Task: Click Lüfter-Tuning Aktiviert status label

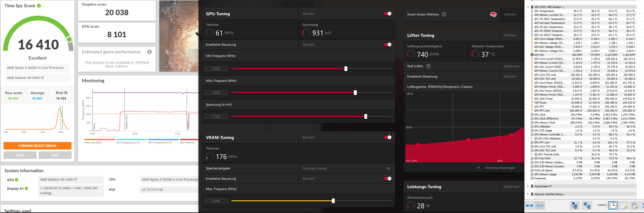Action: pos(510,35)
